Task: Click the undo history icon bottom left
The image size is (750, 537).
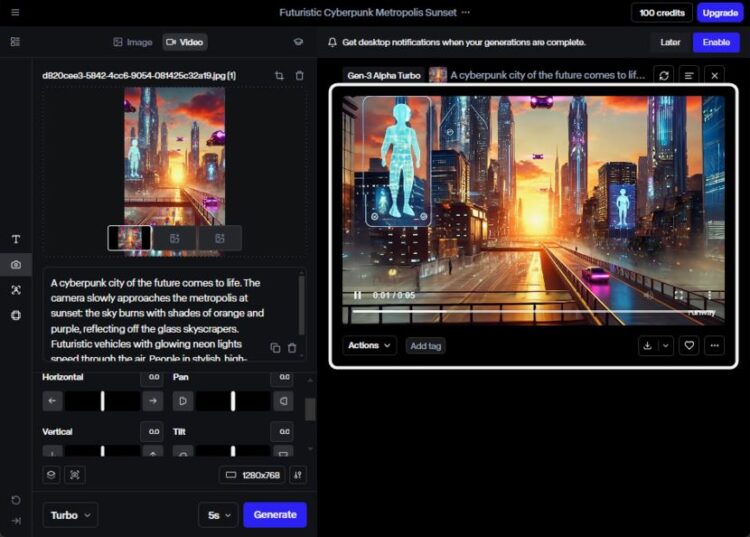Action: pyautogui.click(x=16, y=500)
